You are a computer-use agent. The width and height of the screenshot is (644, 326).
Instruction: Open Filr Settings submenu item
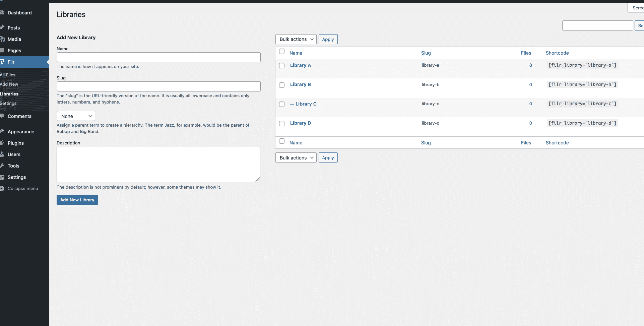click(8, 103)
